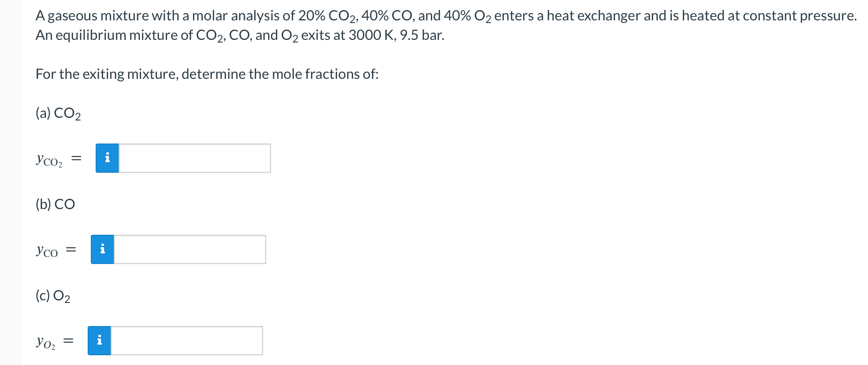Click the "(a) CO2" part label
Screen dimensions: 868x365
pos(58,113)
